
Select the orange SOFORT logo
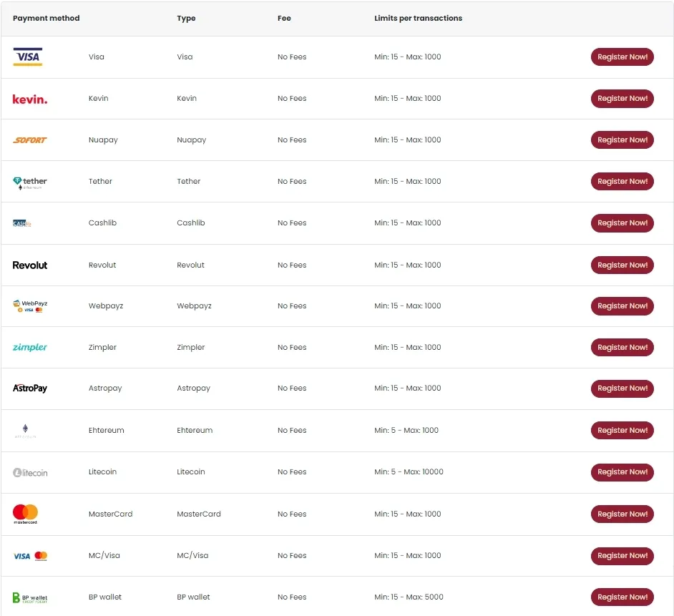coord(29,140)
